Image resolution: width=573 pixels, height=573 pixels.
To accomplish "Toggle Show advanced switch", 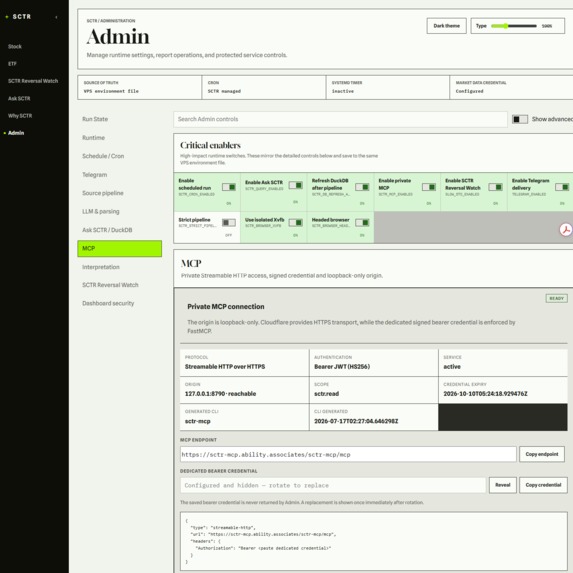I will 520,119.
